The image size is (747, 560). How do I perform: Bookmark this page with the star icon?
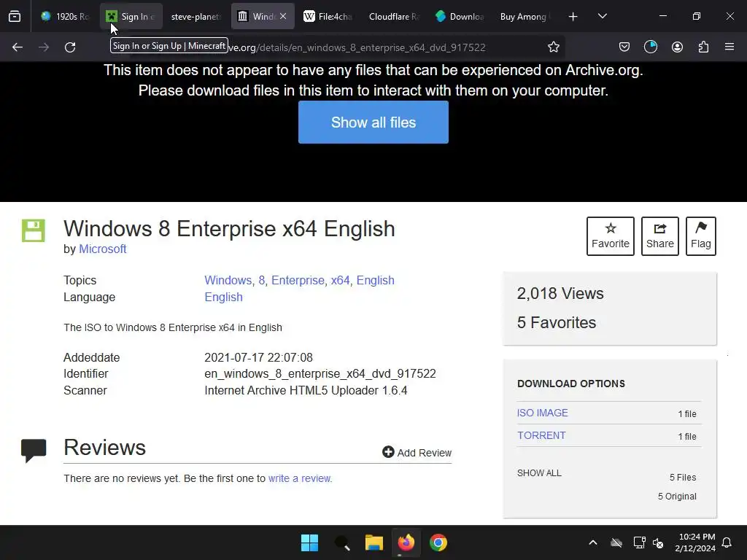click(x=553, y=47)
